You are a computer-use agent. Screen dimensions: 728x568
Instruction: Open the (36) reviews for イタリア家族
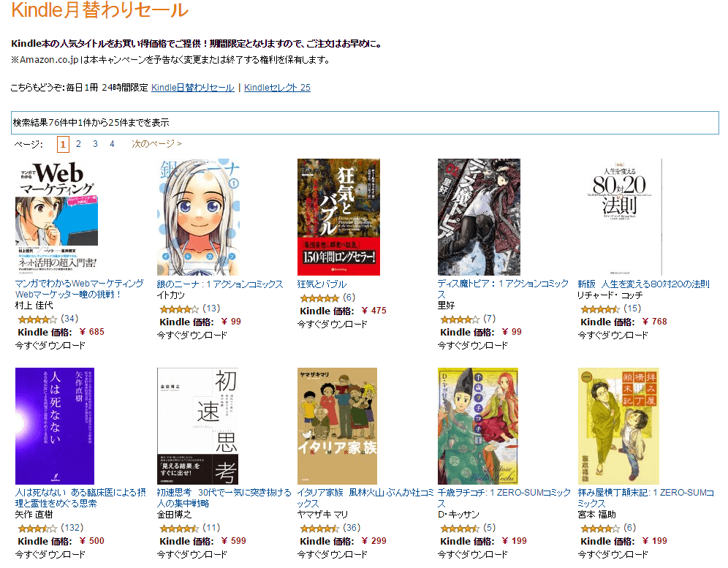click(352, 528)
